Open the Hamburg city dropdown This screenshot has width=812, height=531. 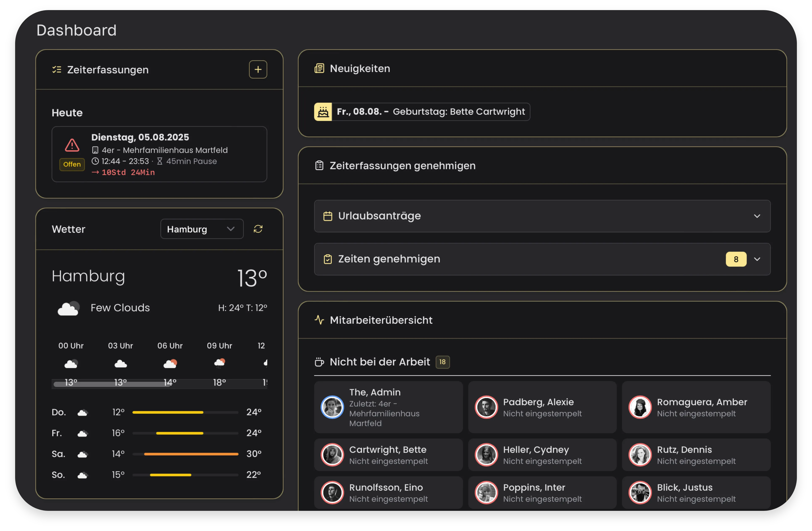(202, 229)
